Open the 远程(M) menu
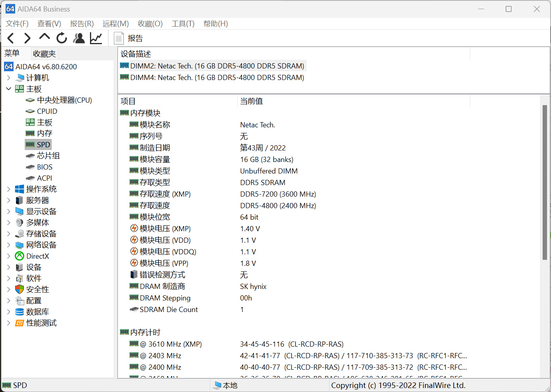Image resolution: width=551 pixels, height=392 pixels. tap(116, 24)
